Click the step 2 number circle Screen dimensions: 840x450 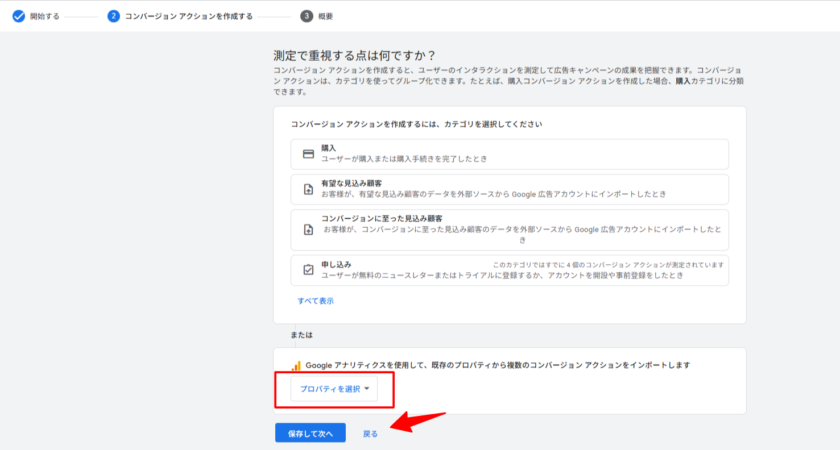[114, 16]
